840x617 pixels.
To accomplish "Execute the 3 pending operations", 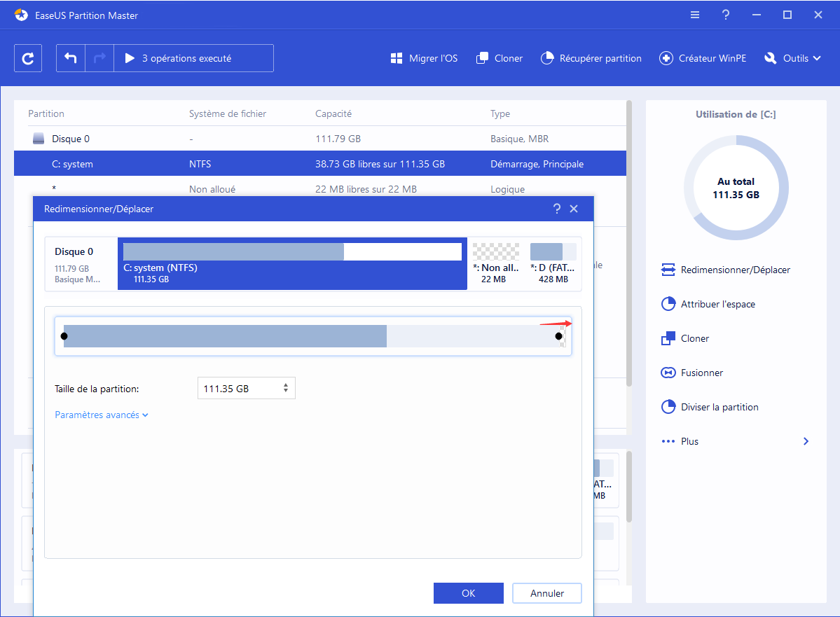I will click(x=194, y=58).
